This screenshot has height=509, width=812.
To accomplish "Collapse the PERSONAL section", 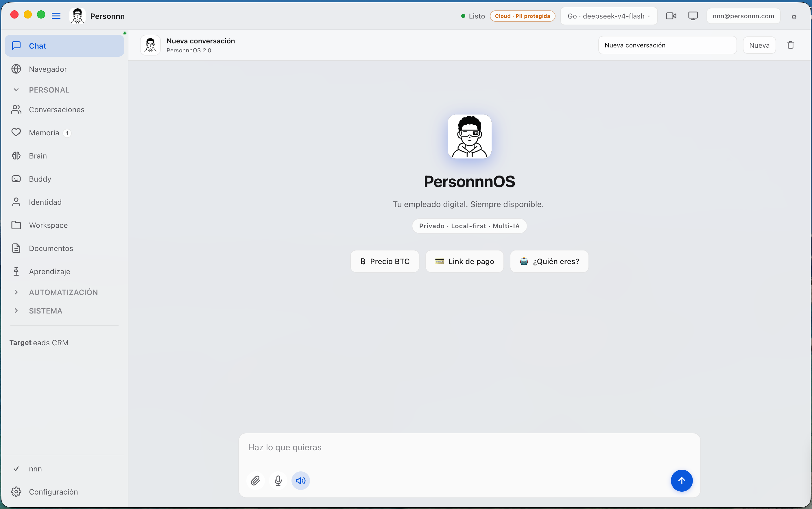I will coord(64,90).
